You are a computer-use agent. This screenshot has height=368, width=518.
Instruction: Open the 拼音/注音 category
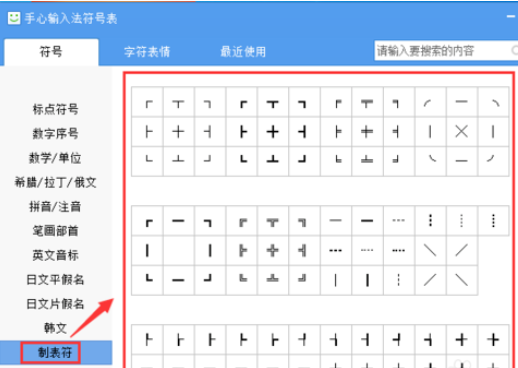coord(55,207)
